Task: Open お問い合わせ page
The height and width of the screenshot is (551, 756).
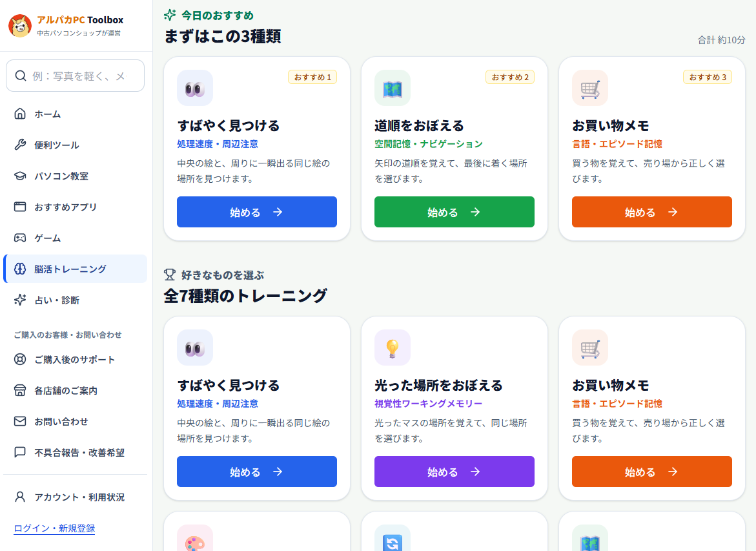Action: pyautogui.click(x=76, y=421)
